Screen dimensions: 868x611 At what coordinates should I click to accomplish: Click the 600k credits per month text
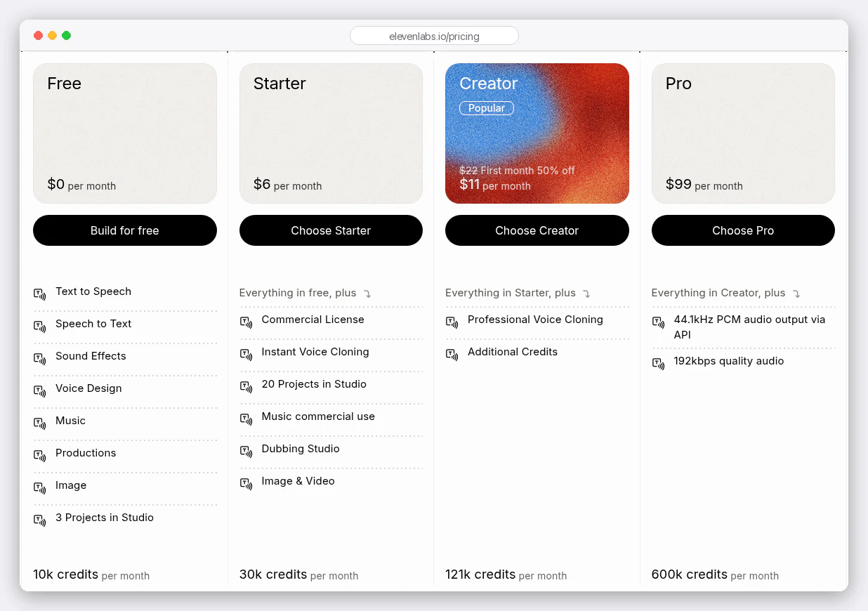coord(715,574)
